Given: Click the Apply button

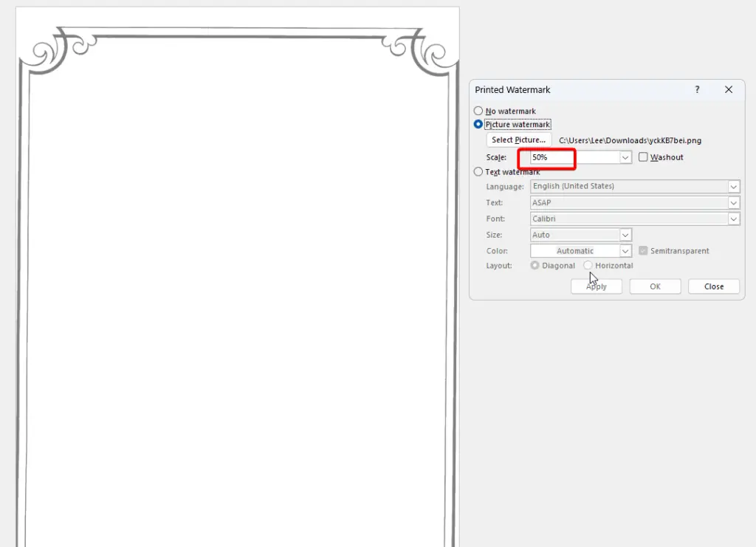Looking at the screenshot, I should [596, 286].
